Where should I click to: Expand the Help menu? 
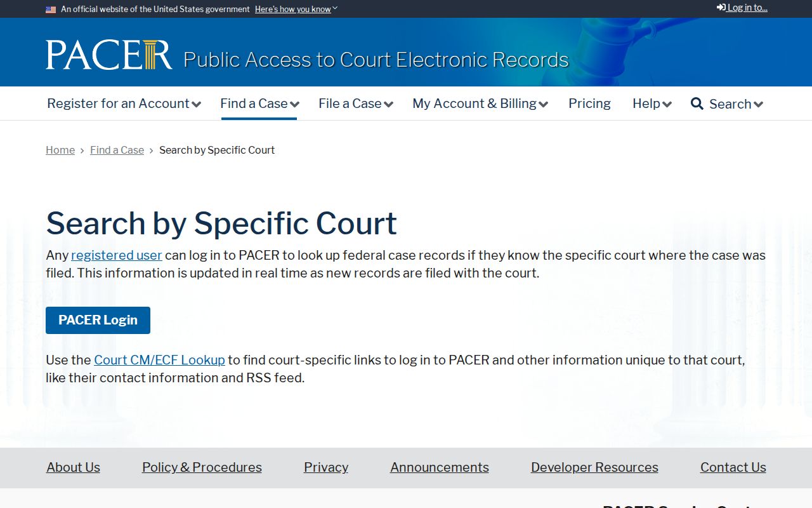(652, 104)
